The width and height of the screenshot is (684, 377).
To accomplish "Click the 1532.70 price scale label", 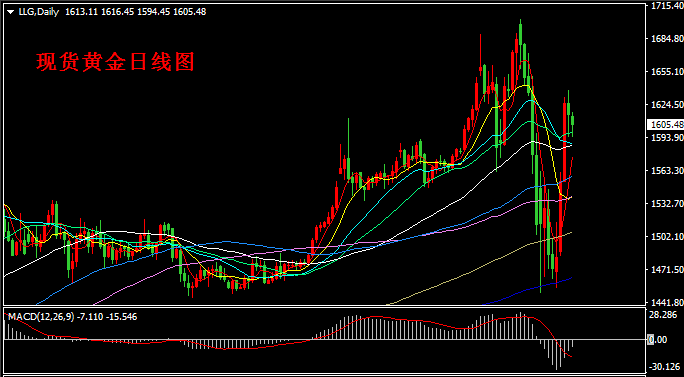I will click(x=666, y=204).
